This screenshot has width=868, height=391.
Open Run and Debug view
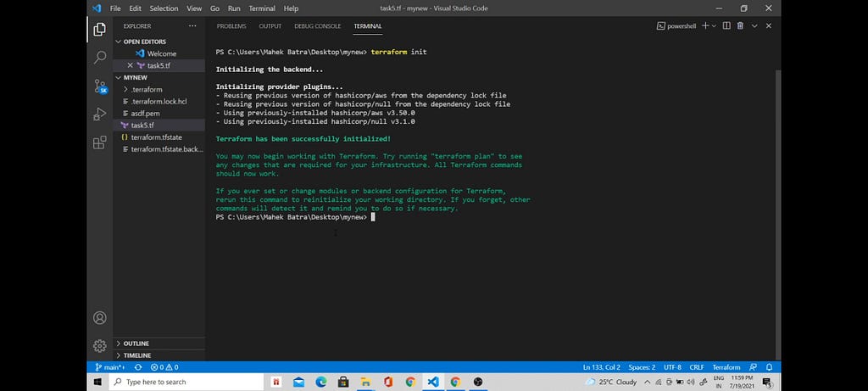coord(100,115)
